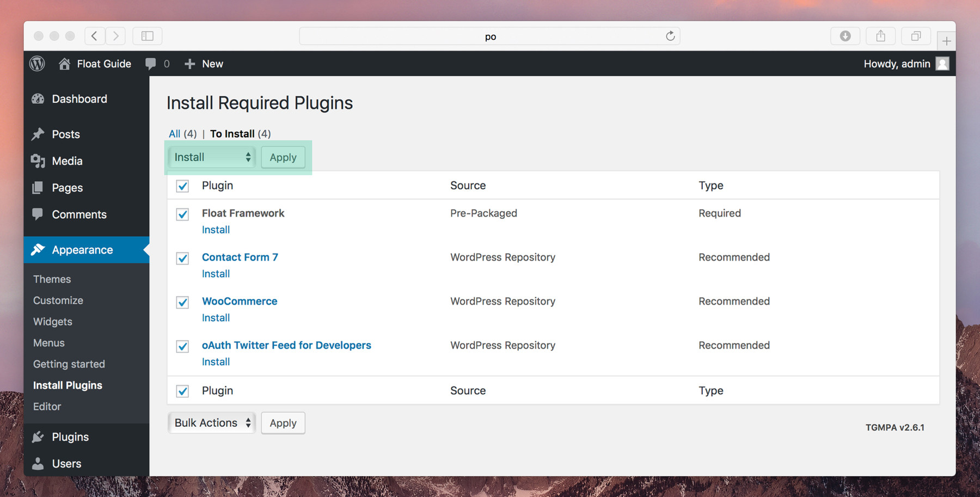Reload the page with the refresh icon

[670, 36]
